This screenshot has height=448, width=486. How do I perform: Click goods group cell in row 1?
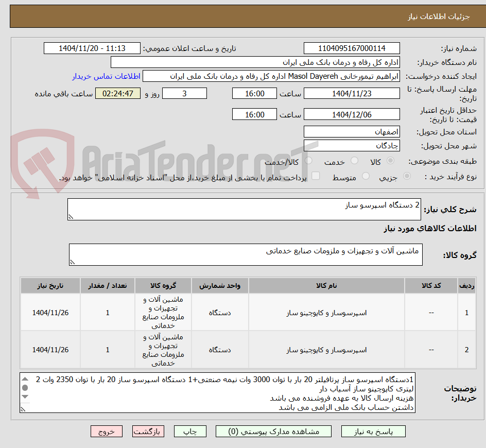point(163,313)
